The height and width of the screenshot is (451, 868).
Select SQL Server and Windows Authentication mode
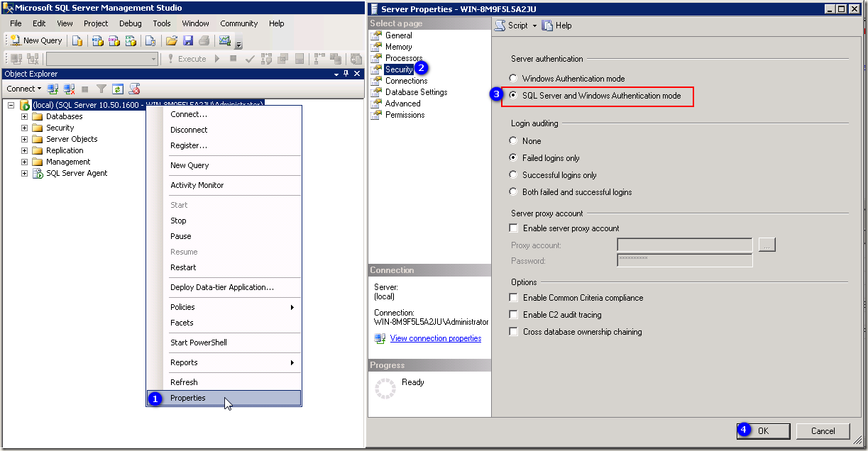coord(512,96)
